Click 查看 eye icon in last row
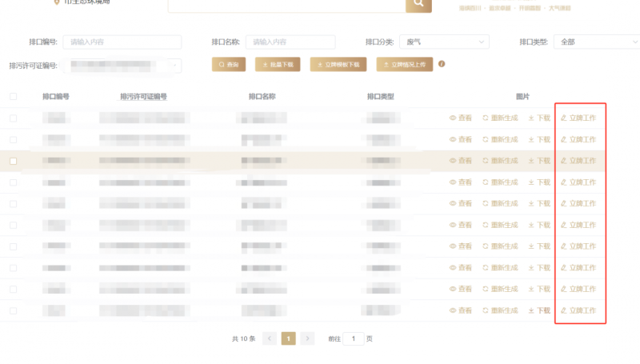This screenshot has height=364, width=640. pos(452,310)
